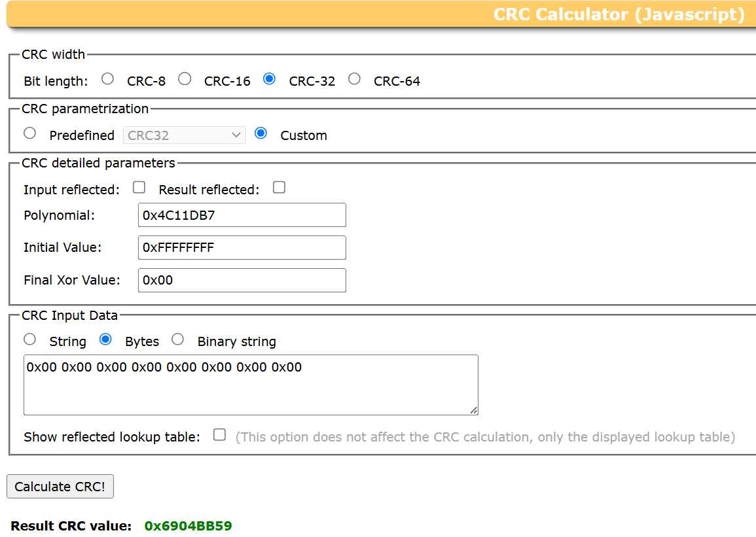Switch to Predefined CRC parametrization
The height and width of the screenshot is (537, 756).
tap(29, 133)
